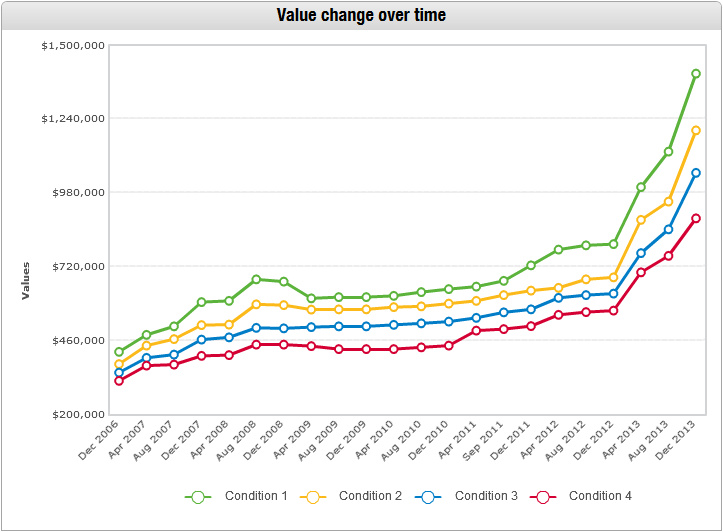Select blue Condition 3 point at Aug 2013
Screen dimensions: 723x532
click(x=668, y=230)
